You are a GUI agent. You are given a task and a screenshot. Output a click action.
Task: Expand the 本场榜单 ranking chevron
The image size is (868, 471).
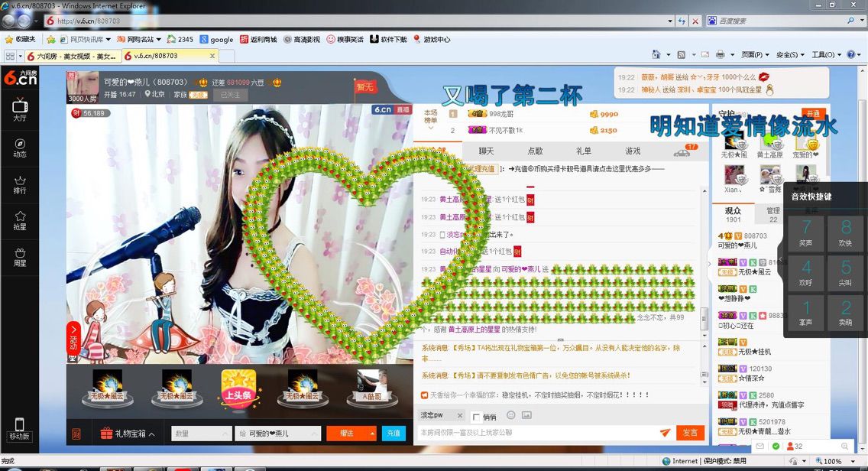click(x=431, y=128)
